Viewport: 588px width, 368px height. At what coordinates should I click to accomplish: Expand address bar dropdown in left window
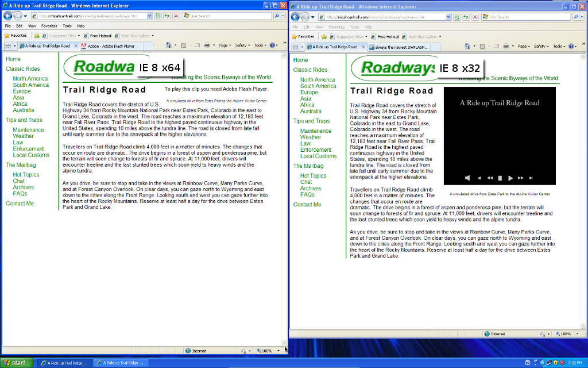[x=149, y=16]
